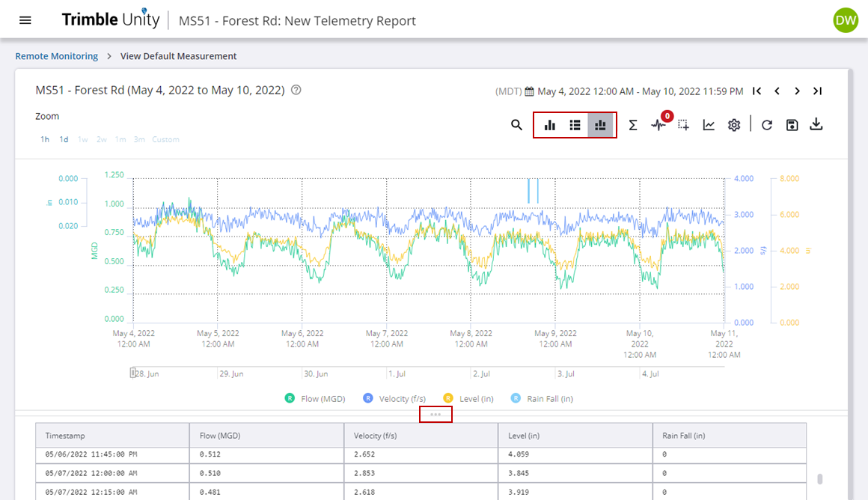The width and height of the screenshot is (868, 500).
Task: Open the events pulse icon with badge
Action: [659, 124]
